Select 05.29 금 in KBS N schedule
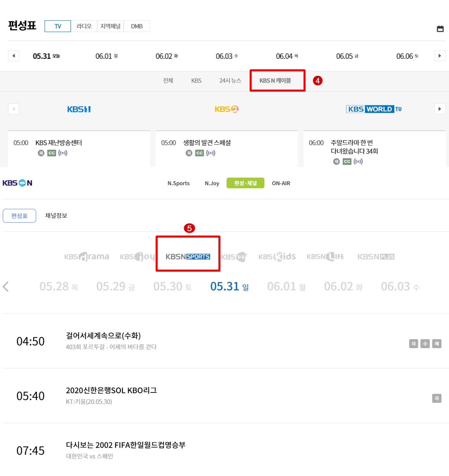Image resolution: width=449 pixels, height=476 pixels. tap(115, 287)
